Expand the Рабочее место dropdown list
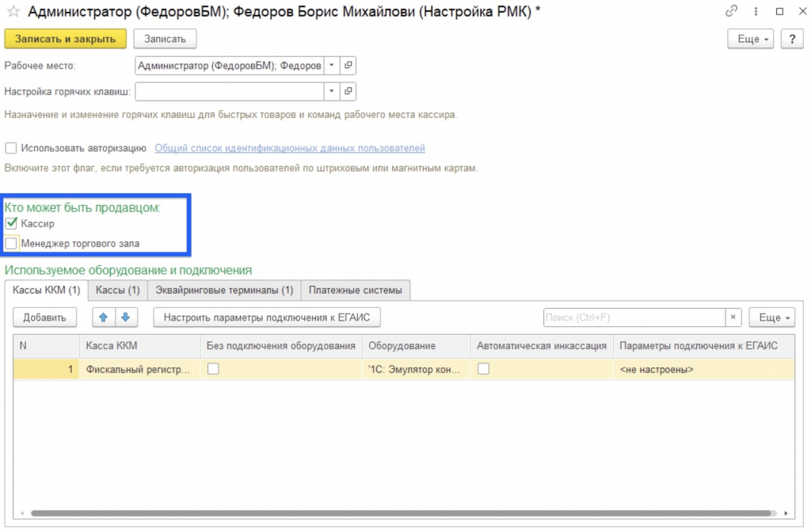The height and width of the screenshot is (532, 811). point(332,65)
